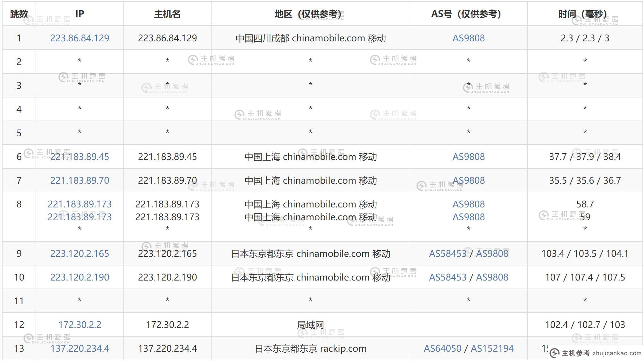The height and width of the screenshot is (361, 644).
Task: Select hostname 221.183.89.45 in 主机名 column
Action: 167,157
